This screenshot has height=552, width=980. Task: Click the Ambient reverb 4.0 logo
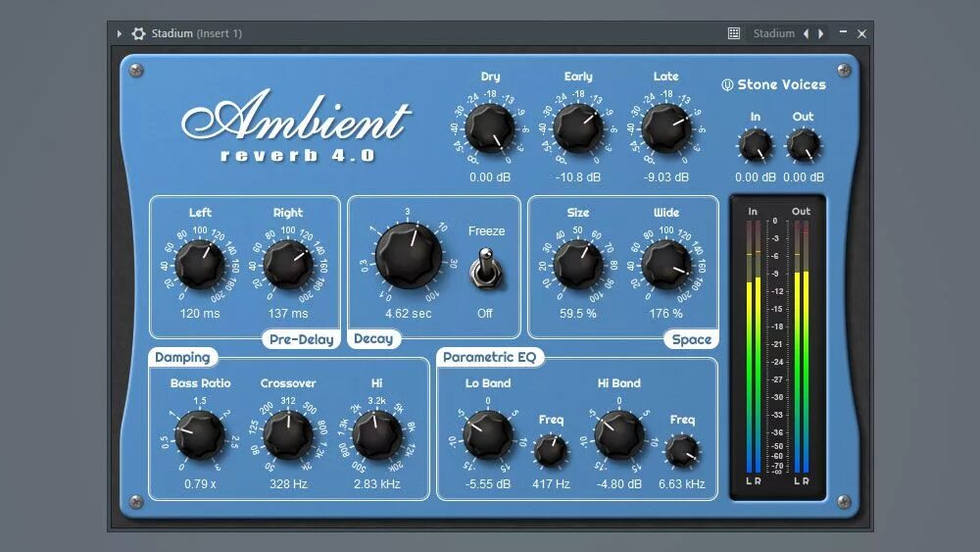(298, 125)
